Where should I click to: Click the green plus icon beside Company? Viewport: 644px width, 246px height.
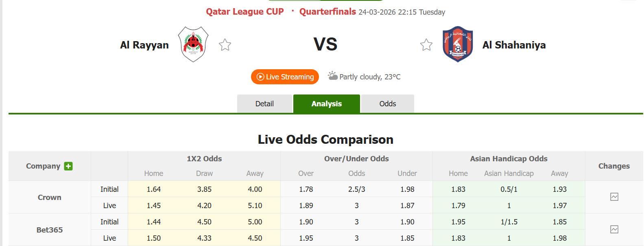[68, 166]
